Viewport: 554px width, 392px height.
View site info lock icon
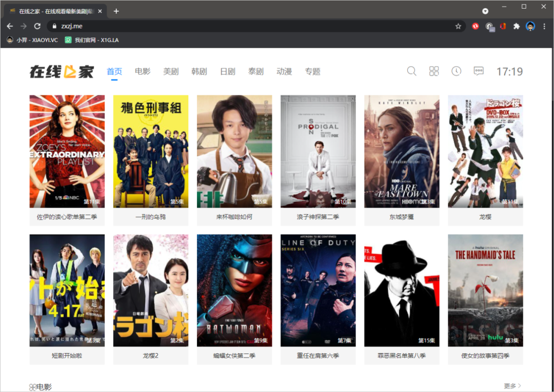click(54, 26)
